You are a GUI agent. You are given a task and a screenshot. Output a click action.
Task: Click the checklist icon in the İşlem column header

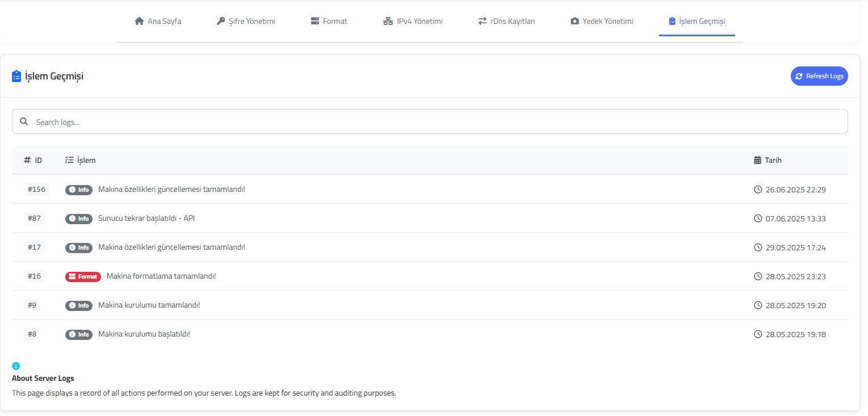tap(69, 160)
